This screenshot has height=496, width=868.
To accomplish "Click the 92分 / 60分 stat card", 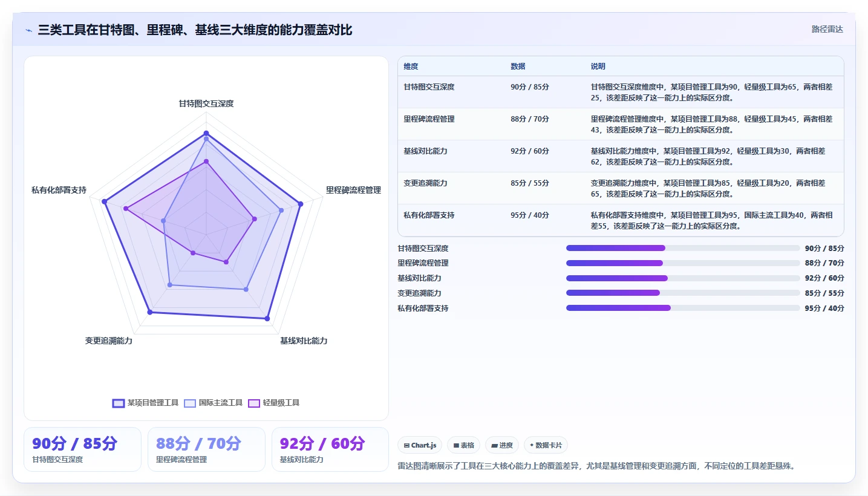I will [330, 449].
